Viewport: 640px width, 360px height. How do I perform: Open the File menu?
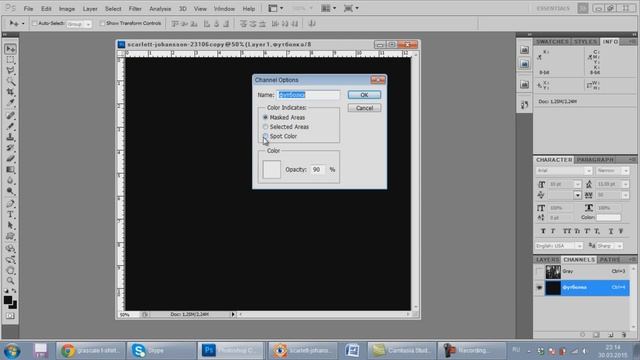pos(28,9)
